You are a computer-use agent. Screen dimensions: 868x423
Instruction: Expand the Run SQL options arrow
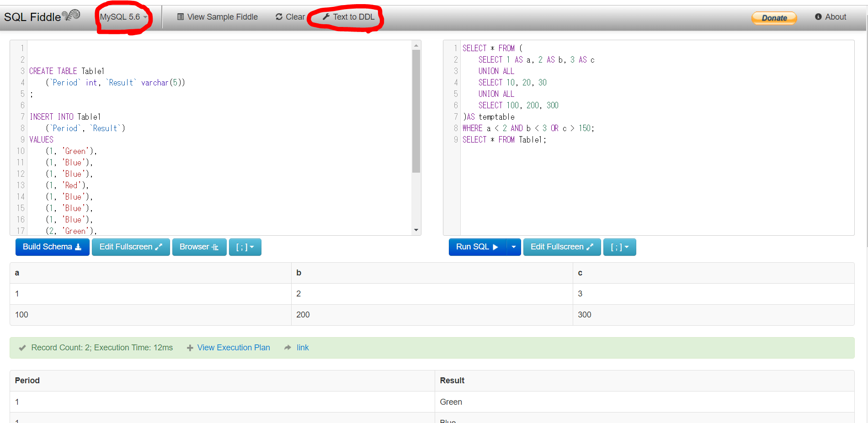coord(514,247)
